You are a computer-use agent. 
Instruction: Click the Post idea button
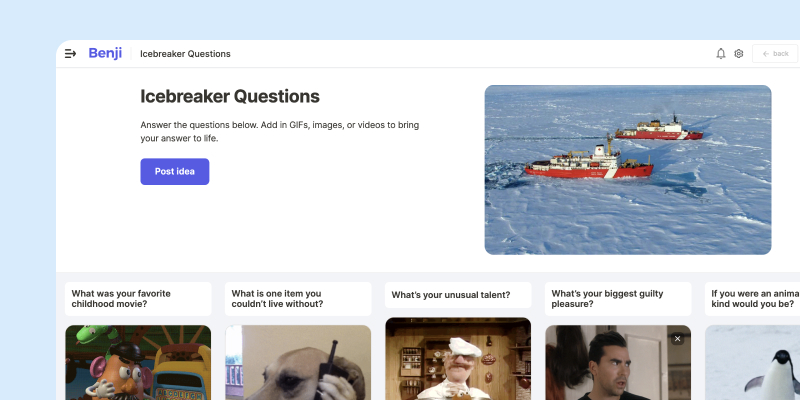(174, 171)
